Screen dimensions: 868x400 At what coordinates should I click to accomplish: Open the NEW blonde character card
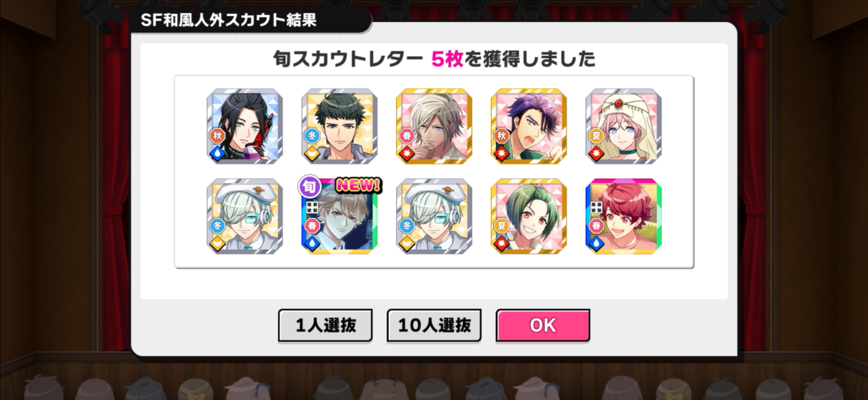click(339, 216)
